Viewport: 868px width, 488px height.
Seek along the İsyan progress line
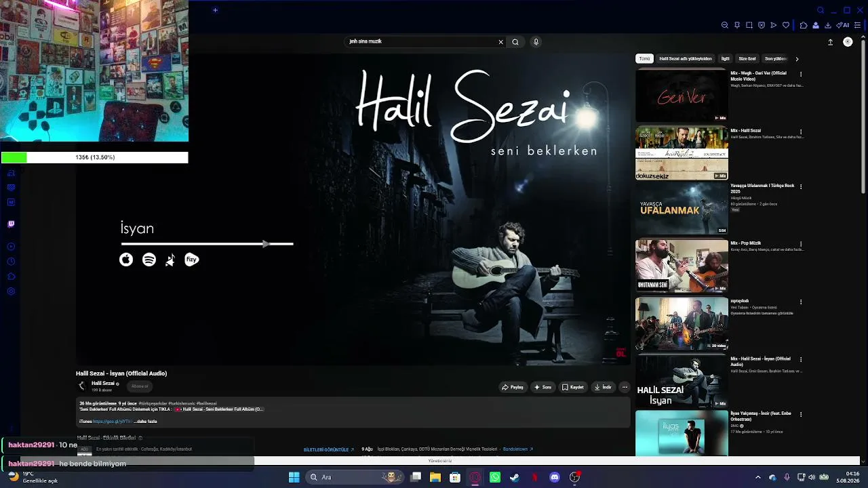pos(207,244)
